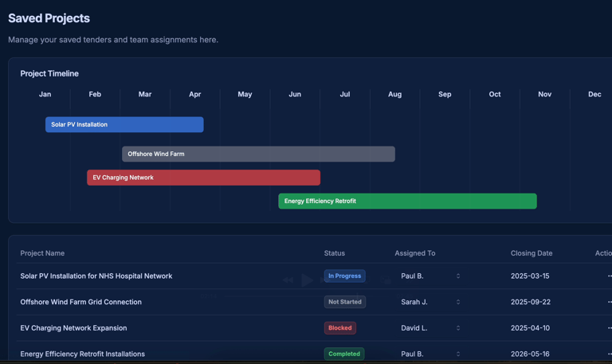This screenshot has width=612, height=364.
Task: Open assignee dropdown for Solar PV Installation row
Action: (x=430, y=276)
